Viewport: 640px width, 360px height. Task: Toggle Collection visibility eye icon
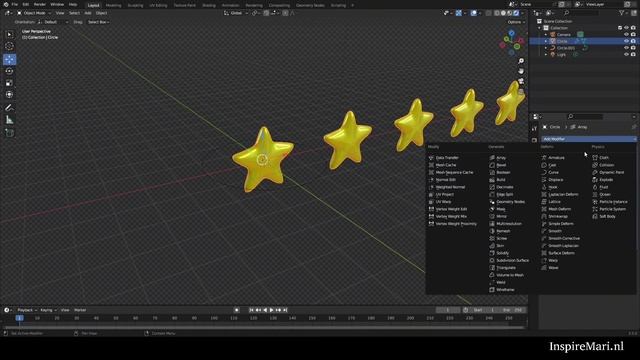[626, 28]
